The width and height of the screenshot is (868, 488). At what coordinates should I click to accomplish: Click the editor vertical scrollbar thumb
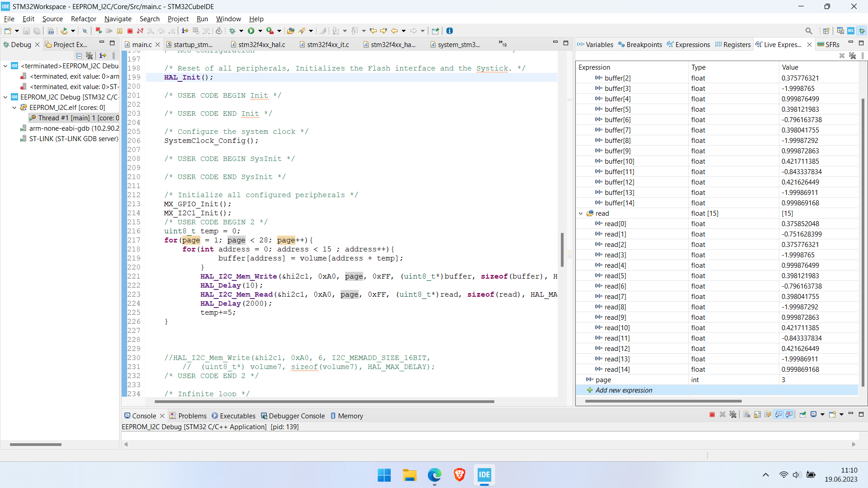[562, 250]
